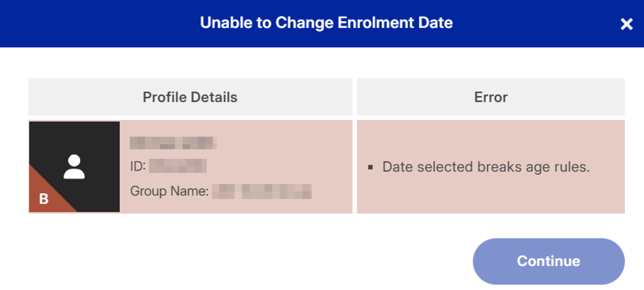
Task: Click the blurred group name value
Action: tap(262, 191)
